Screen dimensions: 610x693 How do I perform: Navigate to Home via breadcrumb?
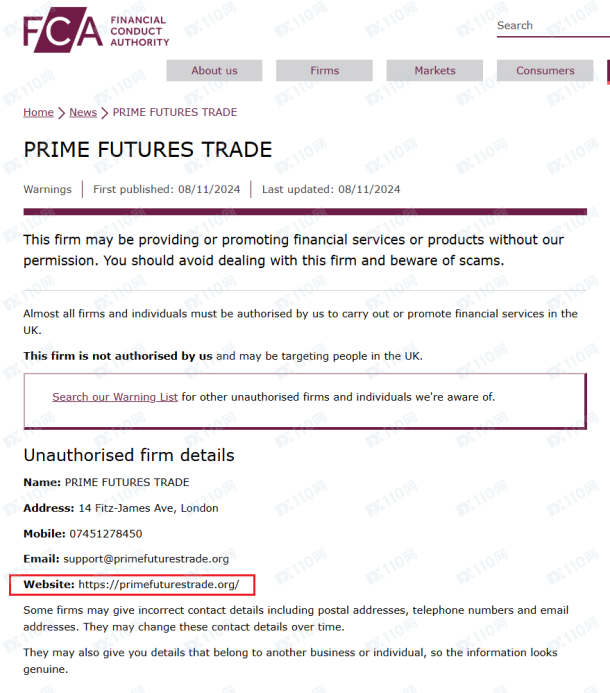[x=38, y=113]
